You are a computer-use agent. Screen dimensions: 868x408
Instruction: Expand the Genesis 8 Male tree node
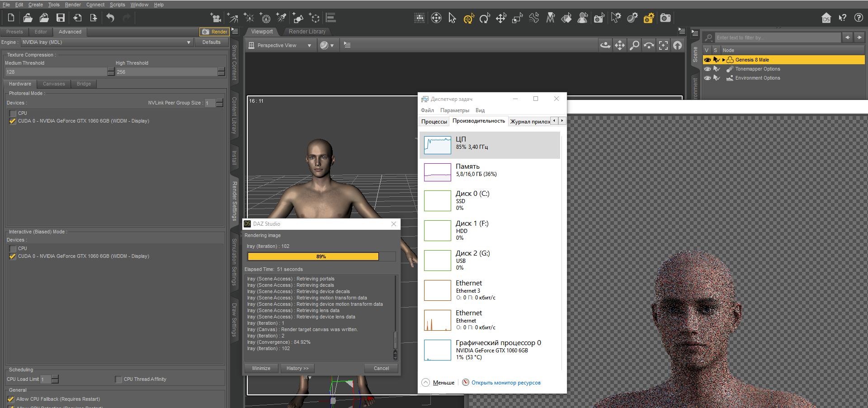tap(724, 60)
